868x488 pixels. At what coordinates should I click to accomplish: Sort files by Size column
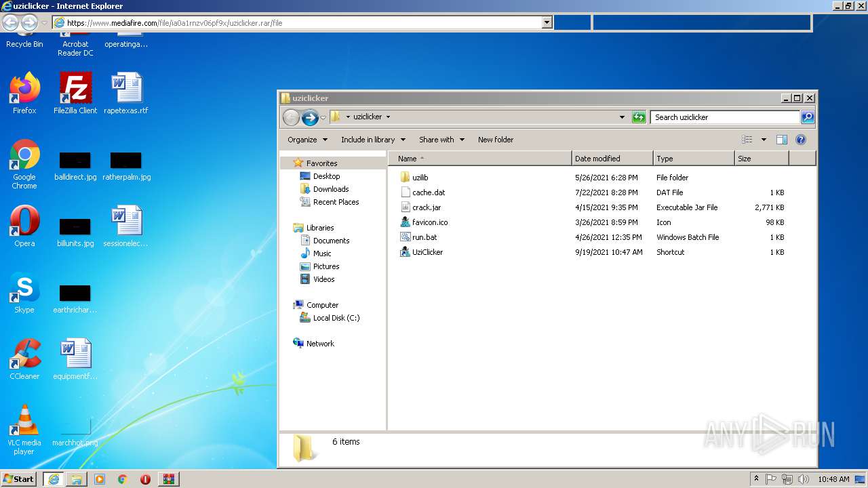pyautogui.click(x=762, y=159)
